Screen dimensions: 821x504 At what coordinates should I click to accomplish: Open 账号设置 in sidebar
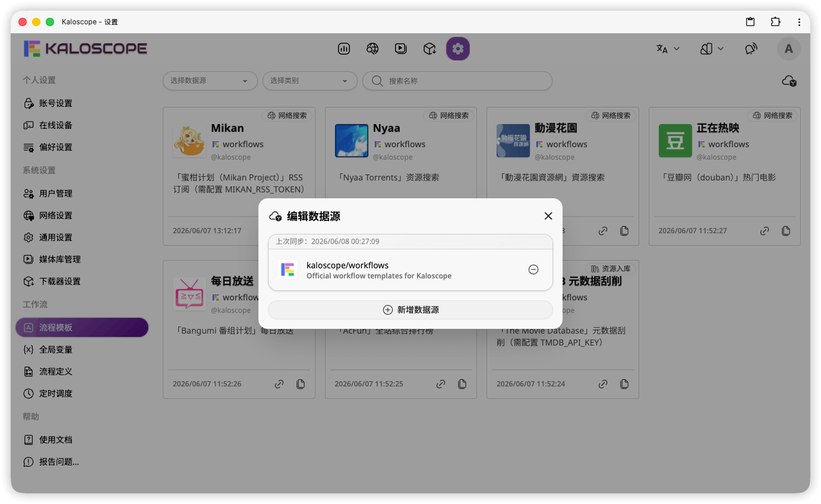[x=82, y=103]
